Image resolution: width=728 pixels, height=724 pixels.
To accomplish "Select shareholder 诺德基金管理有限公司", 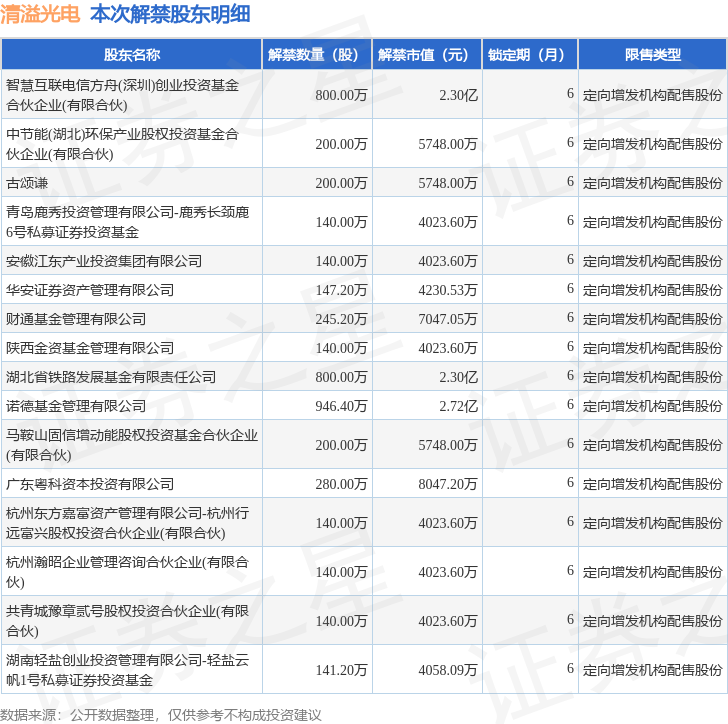I will (x=76, y=406).
